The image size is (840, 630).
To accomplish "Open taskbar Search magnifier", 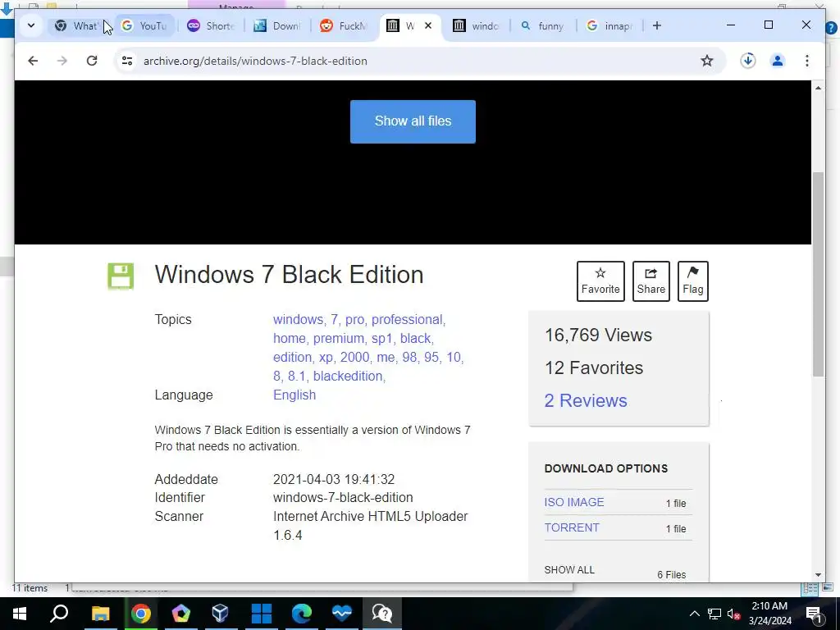I will click(59, 614).
